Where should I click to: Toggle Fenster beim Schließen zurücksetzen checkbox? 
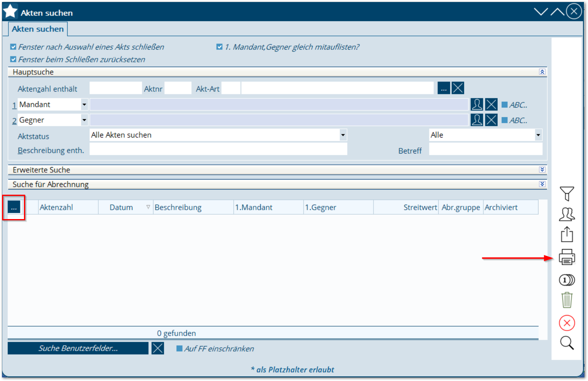pyautogui.click(x=13, y=59)
